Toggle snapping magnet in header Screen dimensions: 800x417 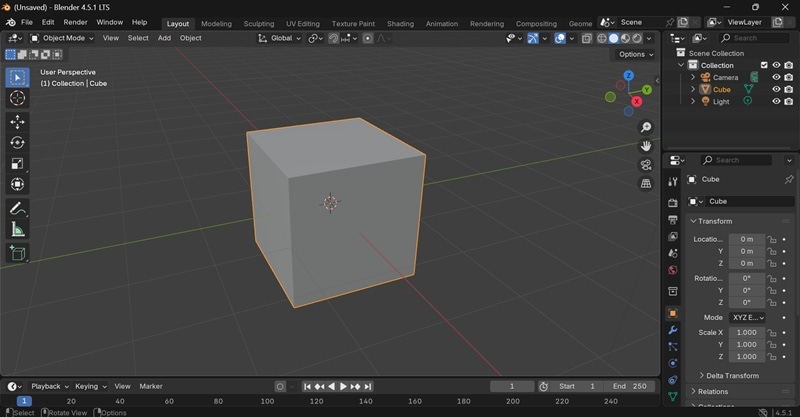pos(333,38)
